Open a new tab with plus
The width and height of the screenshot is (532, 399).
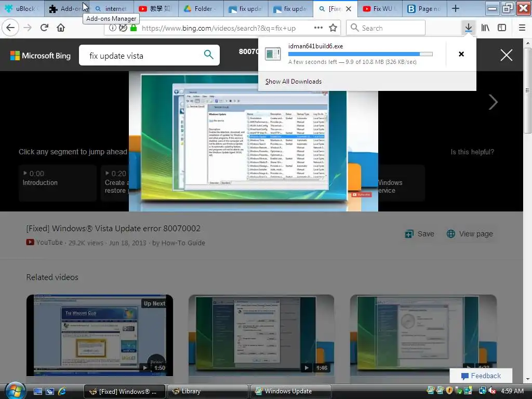click(455, 8)
